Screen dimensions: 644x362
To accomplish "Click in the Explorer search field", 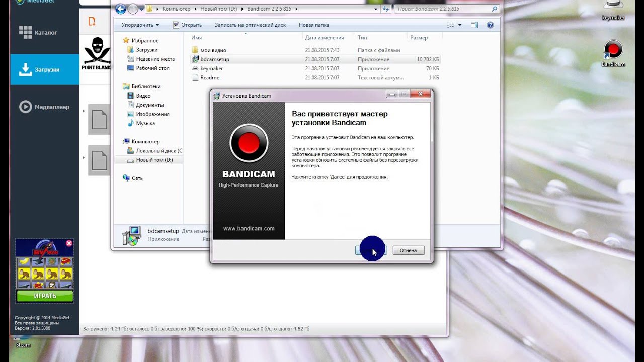I will pos(443,9).
